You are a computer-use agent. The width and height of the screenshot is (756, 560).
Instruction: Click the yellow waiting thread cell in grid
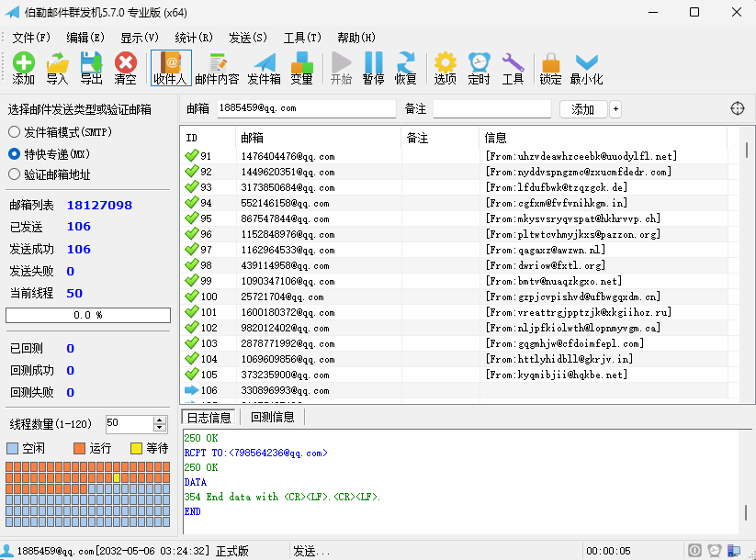[x=116, y=478]
